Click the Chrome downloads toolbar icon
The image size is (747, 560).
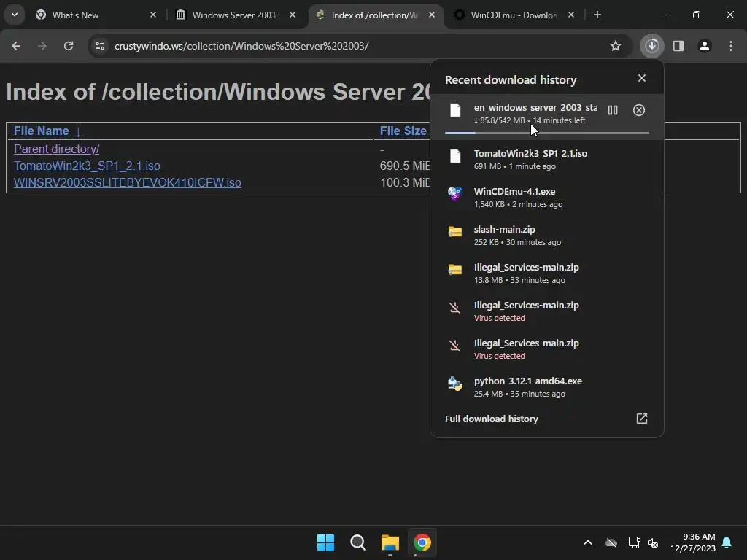[x=651, y=46]
